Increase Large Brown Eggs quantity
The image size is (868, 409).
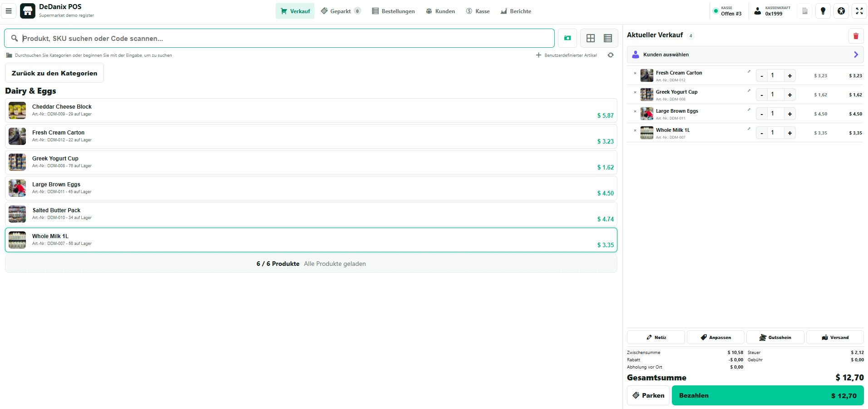[790, 114]
